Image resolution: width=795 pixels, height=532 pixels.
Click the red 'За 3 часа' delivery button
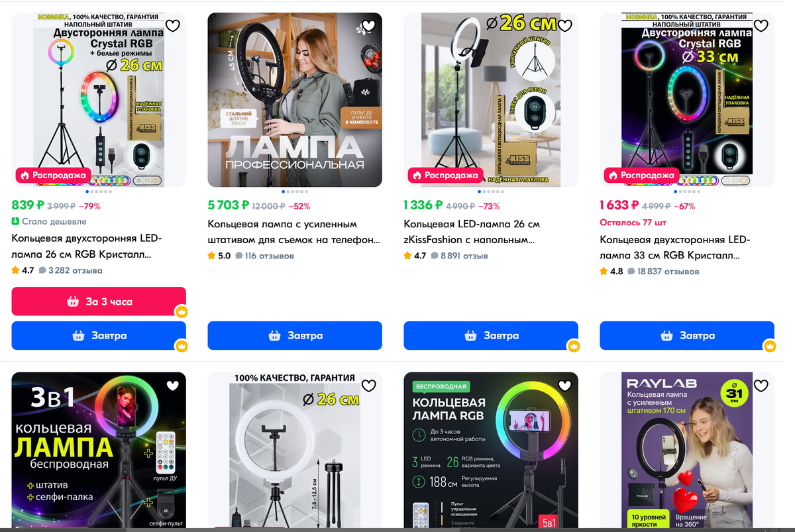point(99,301)
